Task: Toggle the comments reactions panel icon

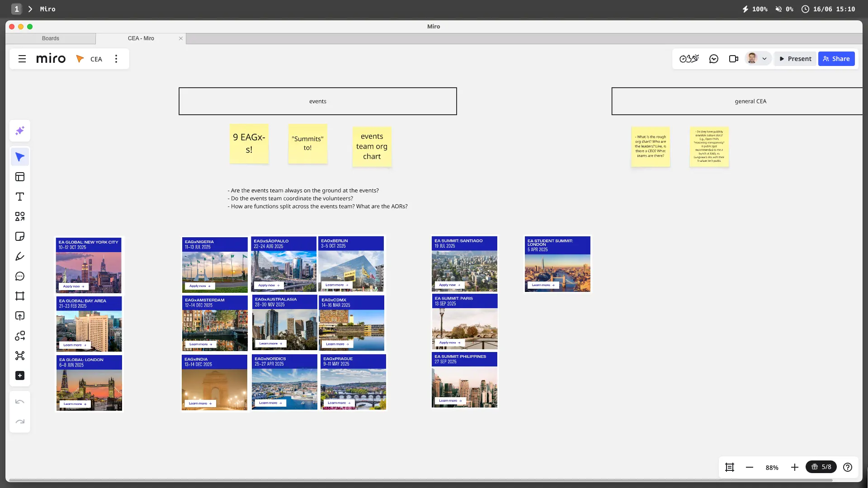Action: (714, 59)
